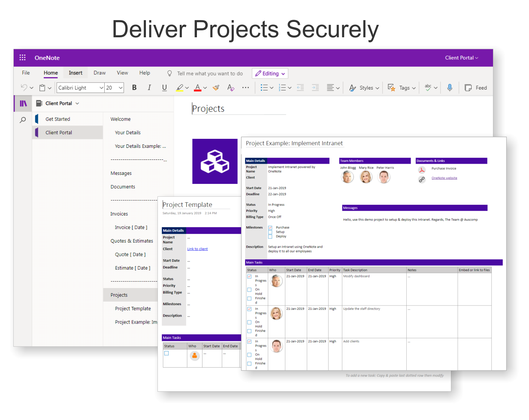Apply the red font color
Image resolution: width=529 pixels, height=420 pixels.
click(197, 87)
